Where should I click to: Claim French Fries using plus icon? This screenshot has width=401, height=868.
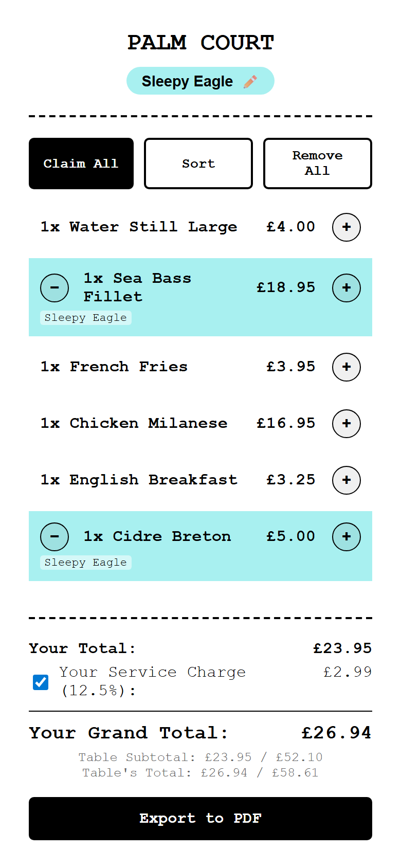click(x=347, y=367)
